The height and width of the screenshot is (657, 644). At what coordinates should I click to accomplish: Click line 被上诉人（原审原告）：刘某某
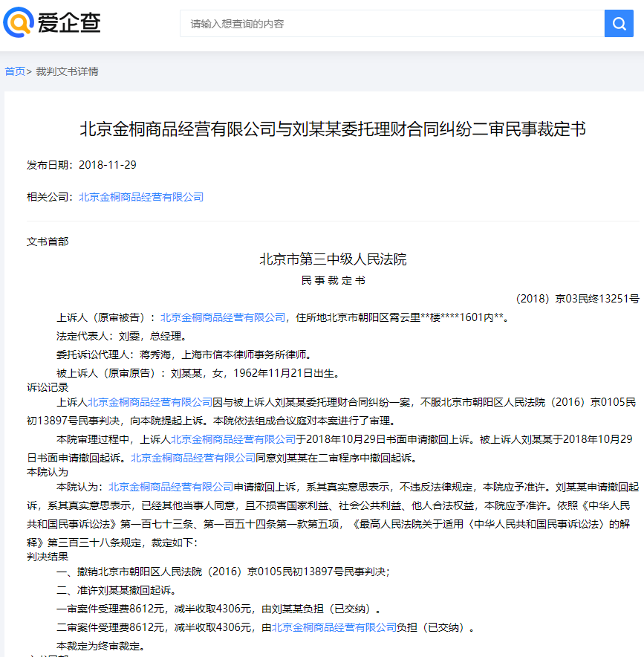pyautogui.click(x=198, y=373)
